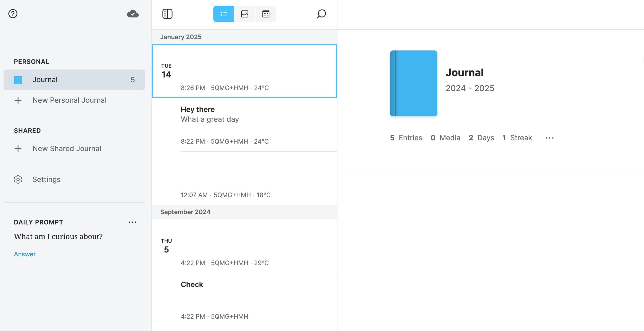Switch to media view

[244, 14]
